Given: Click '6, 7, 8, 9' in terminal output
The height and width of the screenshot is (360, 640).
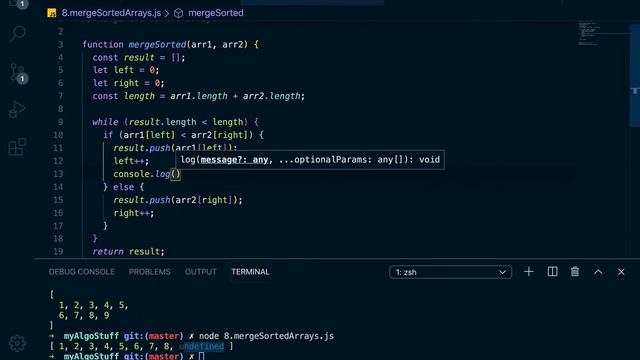Looking at the screenshot, I should pyautogui.click(x=84, y=316).
